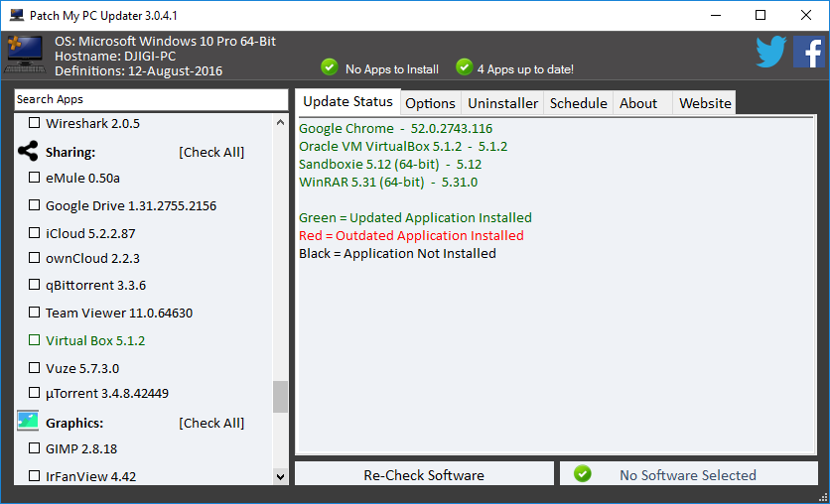Viewport: 830px width, 504px height.
Task: Click the Re-Check Software button
Action: pyautogui.click(x=424, y=474)
